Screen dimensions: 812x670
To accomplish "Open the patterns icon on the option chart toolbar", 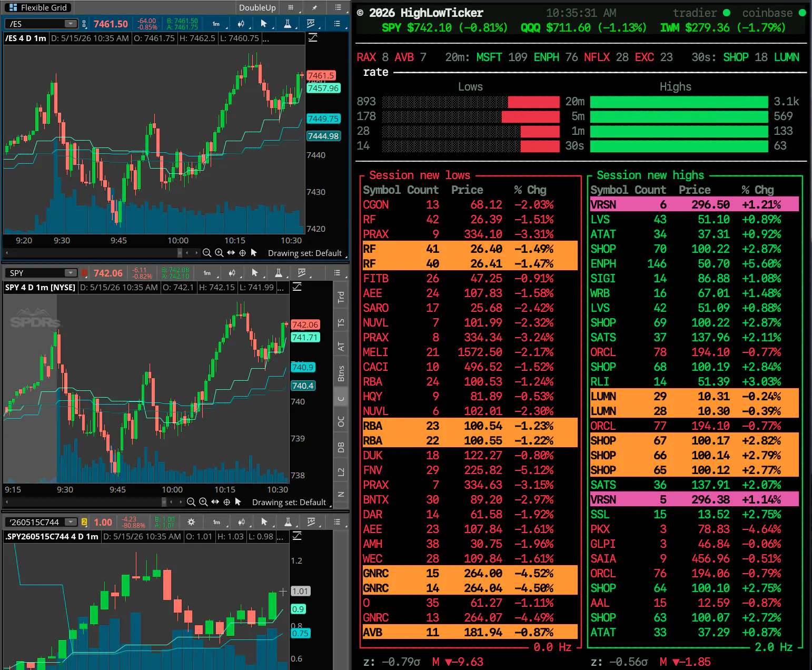I will click(311, 522).
